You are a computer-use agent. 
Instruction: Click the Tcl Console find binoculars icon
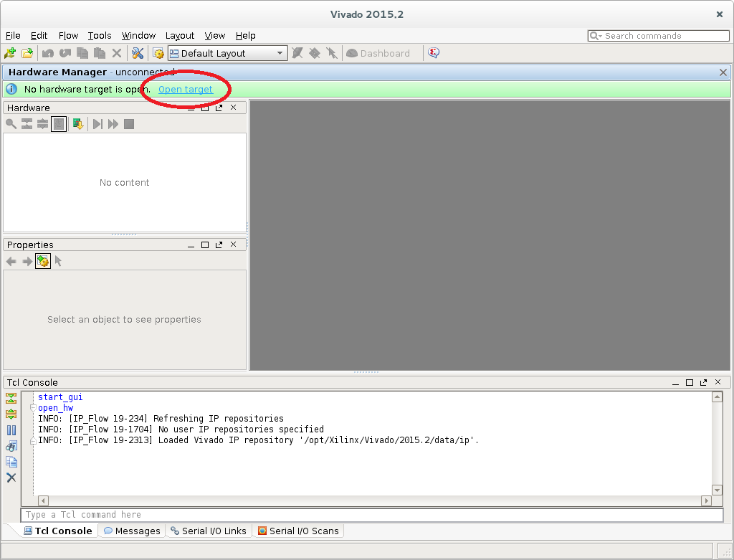(11, 446)
